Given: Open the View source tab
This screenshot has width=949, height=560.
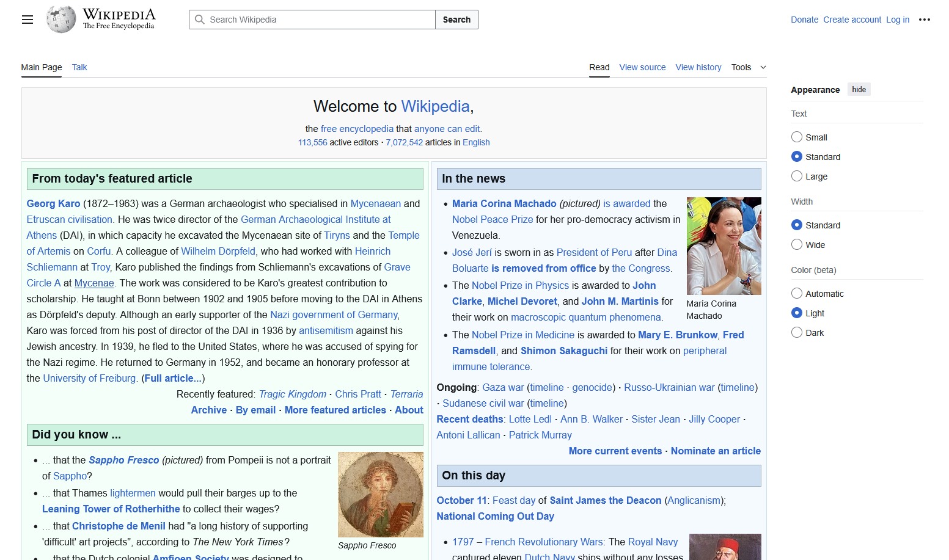Looking at the screenshot, I should [x=642, y=67].
